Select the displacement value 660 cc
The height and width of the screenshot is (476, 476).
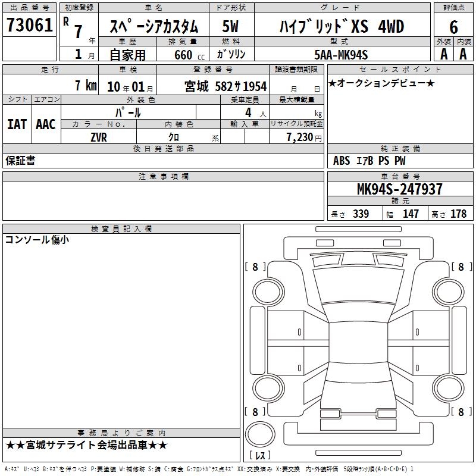[189, 55]
